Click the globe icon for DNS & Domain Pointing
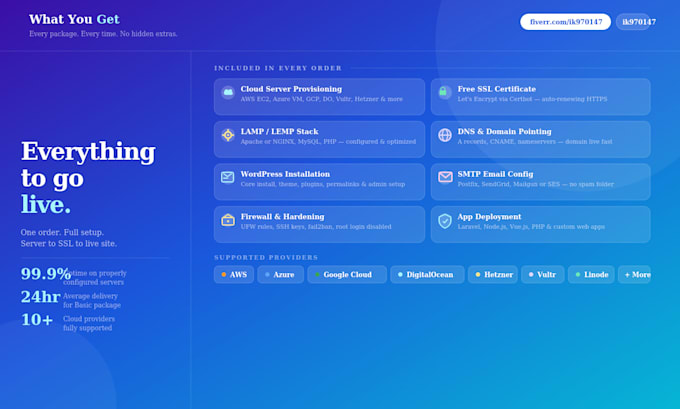 pos(445,135)
